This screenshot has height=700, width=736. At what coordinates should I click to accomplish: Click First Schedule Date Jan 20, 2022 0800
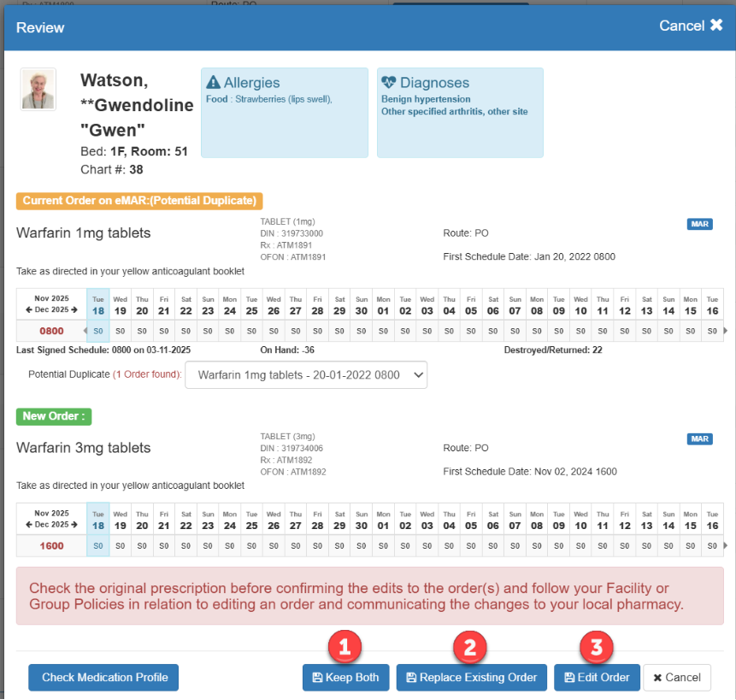click(x=529, y=256)
